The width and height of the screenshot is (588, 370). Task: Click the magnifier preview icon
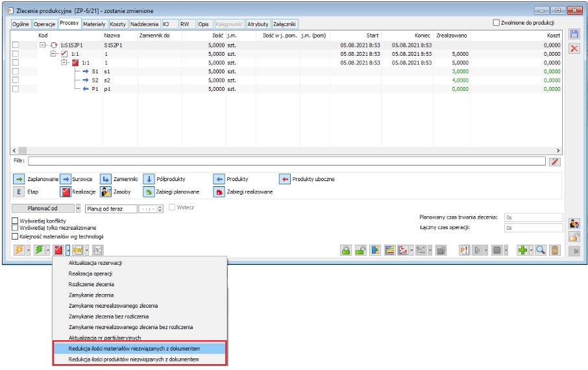click(541, 250)
